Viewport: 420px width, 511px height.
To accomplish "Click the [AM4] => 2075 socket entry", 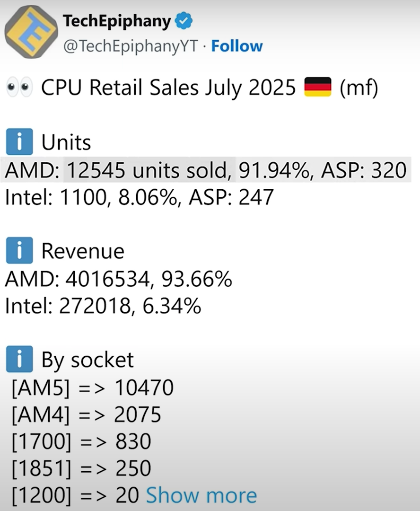I will [x=87, y=415].
